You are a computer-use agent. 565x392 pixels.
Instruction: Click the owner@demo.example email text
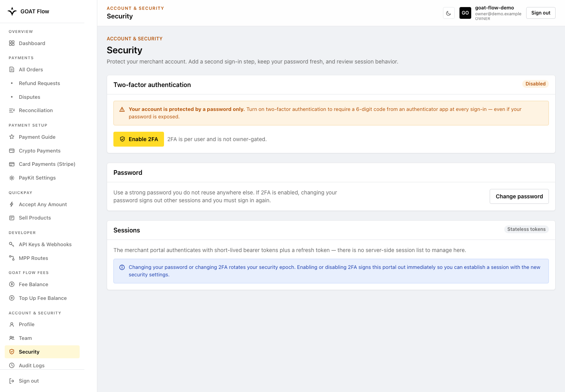[498, 14]
